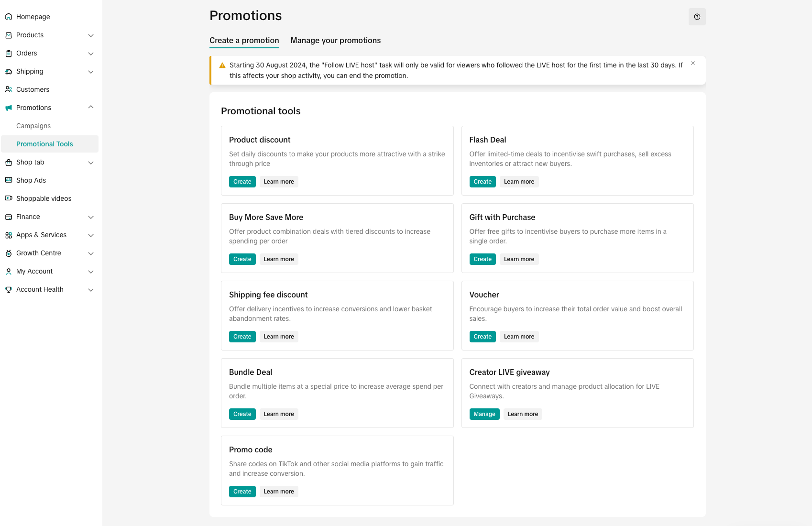Click the Account Health trophy icon

pos(9,289)
